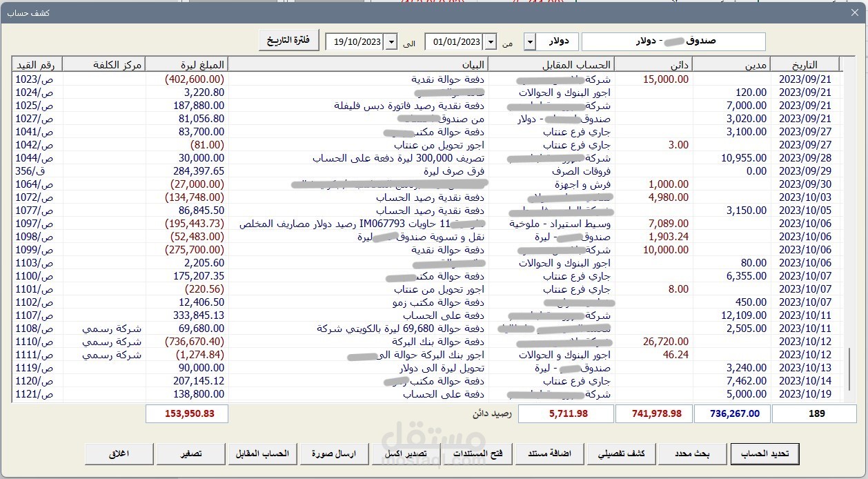Click ارسال صورة button
This screenshot has width=868, height=479.
click(x=334, y=453)
